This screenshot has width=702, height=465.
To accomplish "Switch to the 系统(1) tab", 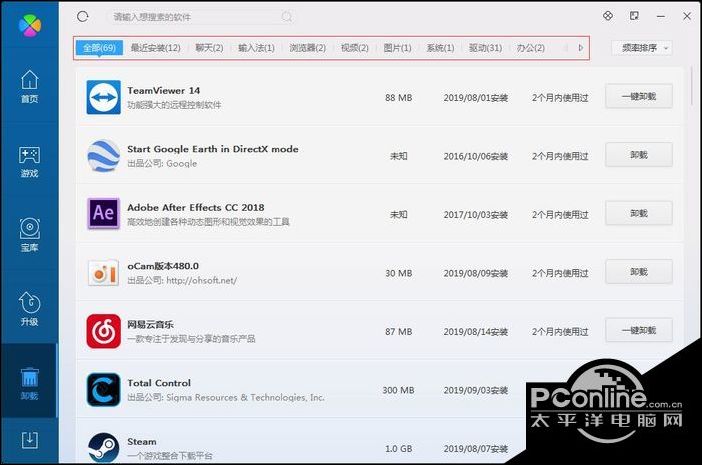I will coord(440,48).
